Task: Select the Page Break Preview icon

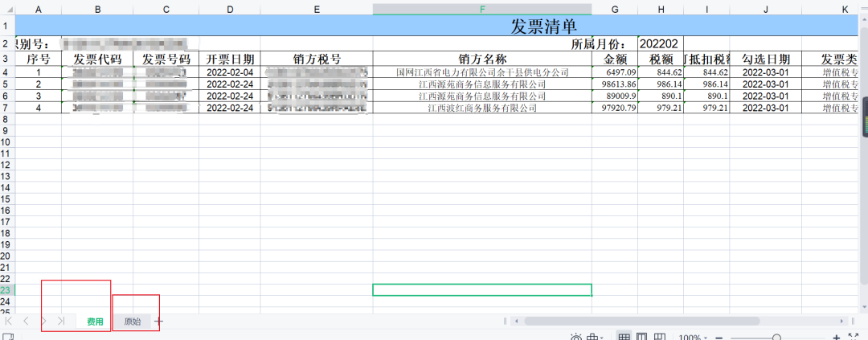Action: click(x=659, y=338)
